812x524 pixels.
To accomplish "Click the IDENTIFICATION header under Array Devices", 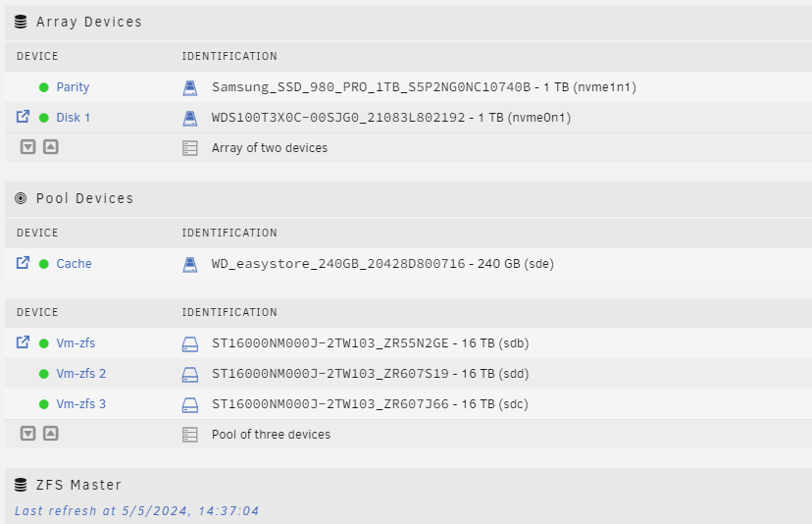I will pos(229,56).
